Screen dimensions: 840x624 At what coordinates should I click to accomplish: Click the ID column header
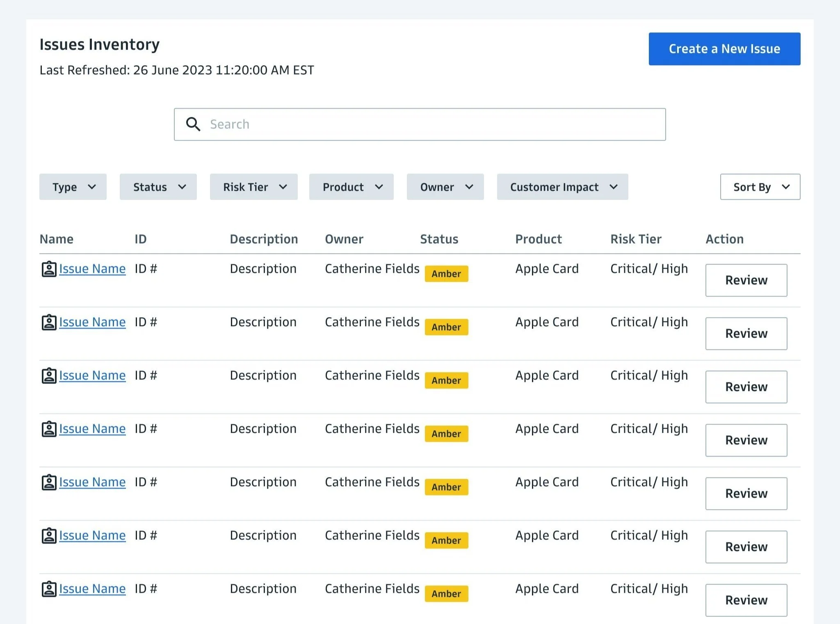point(141,239)
